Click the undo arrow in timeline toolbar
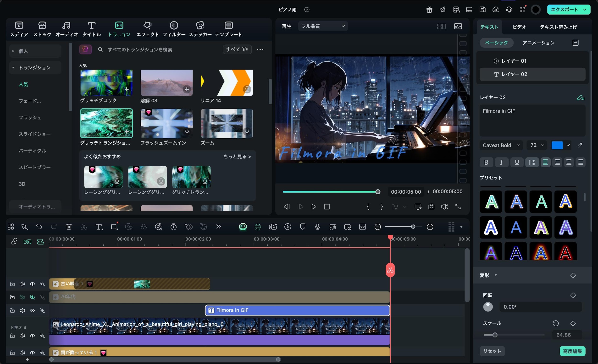The width and height of the screenshot is (598, 364). tap(39, 227)
